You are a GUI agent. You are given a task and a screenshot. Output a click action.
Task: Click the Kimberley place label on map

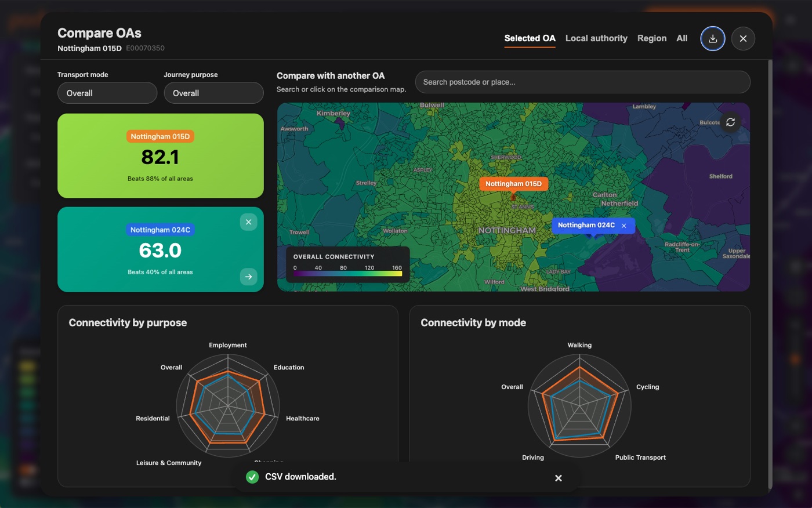coord(333,113)
